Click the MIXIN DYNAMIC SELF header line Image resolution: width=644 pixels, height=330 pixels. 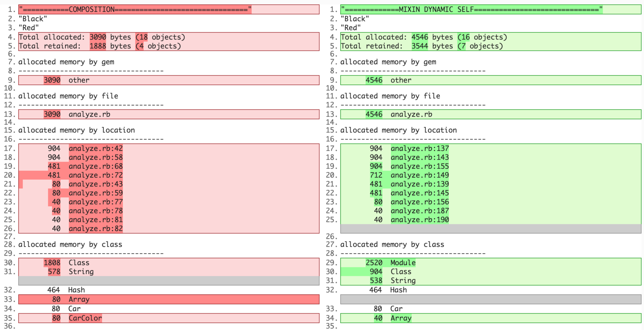471,10
